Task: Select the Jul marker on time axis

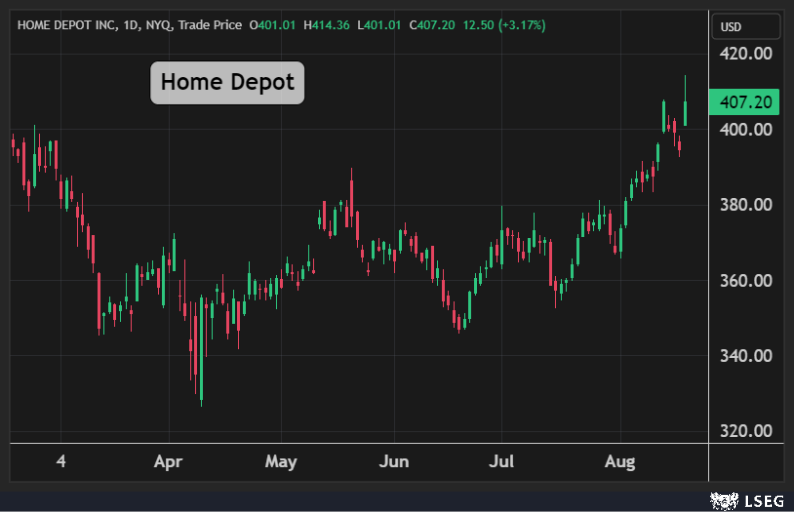Action: (502, 462)
